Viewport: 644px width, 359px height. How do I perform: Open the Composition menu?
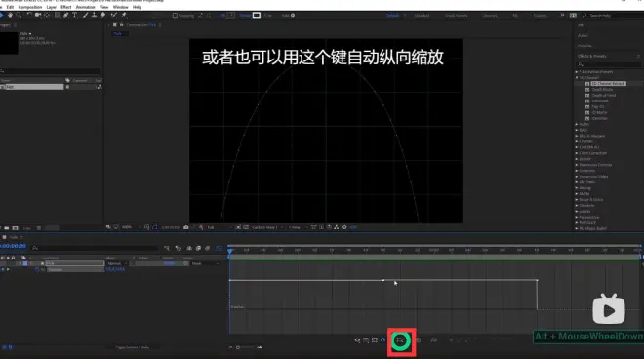(30, 7)
